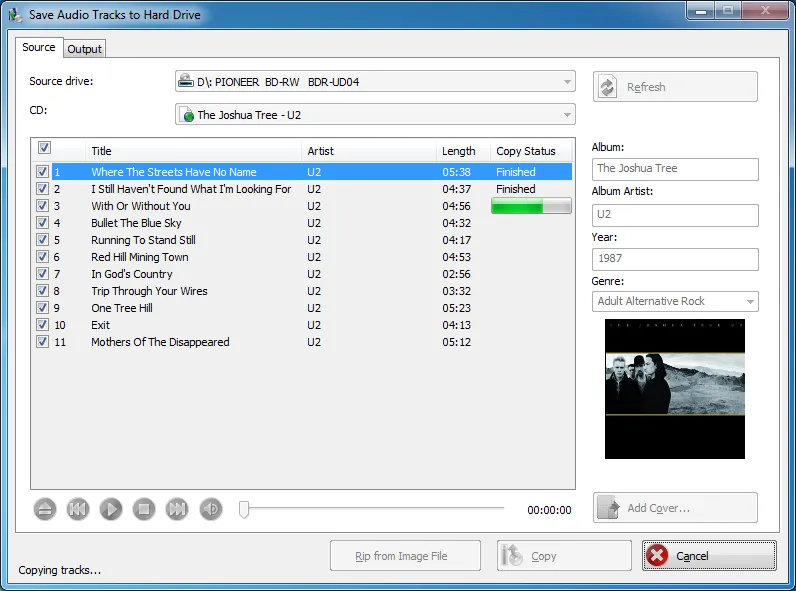Image resolution: width=796 pixels, height=591 pixels.
Task: Switch to the Source tab
Action: click(x=39, y=47)
